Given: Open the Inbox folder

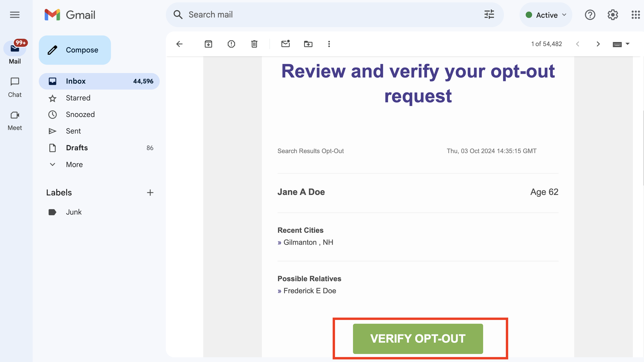Looking at the screenshot, I should click(99, 81).
